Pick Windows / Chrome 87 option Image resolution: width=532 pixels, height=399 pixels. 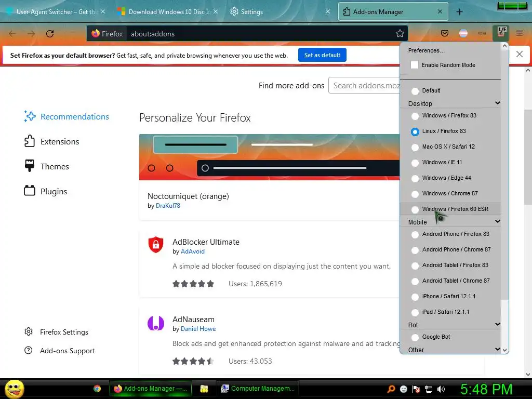click(x=415, y=194)
